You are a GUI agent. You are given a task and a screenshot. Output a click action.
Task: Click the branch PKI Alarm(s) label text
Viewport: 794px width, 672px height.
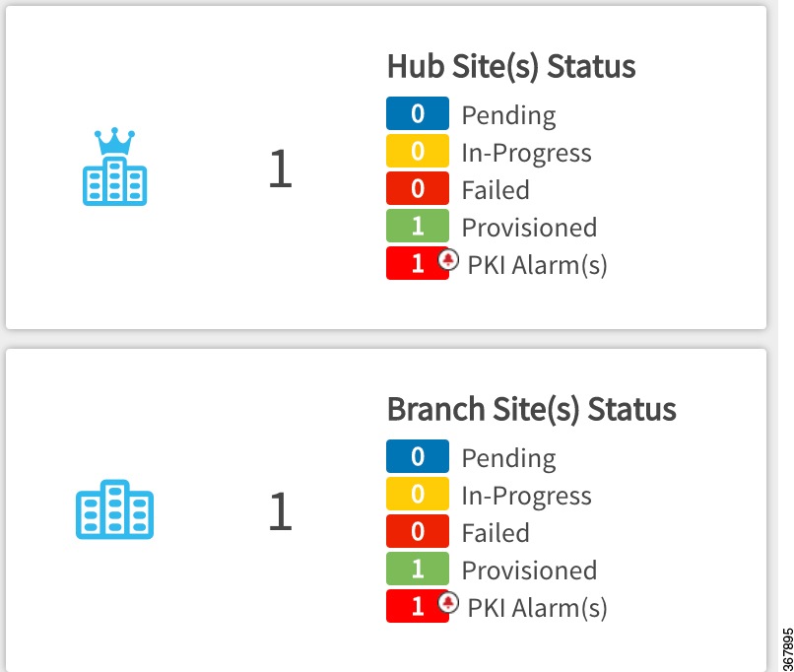tap(537, 608)
